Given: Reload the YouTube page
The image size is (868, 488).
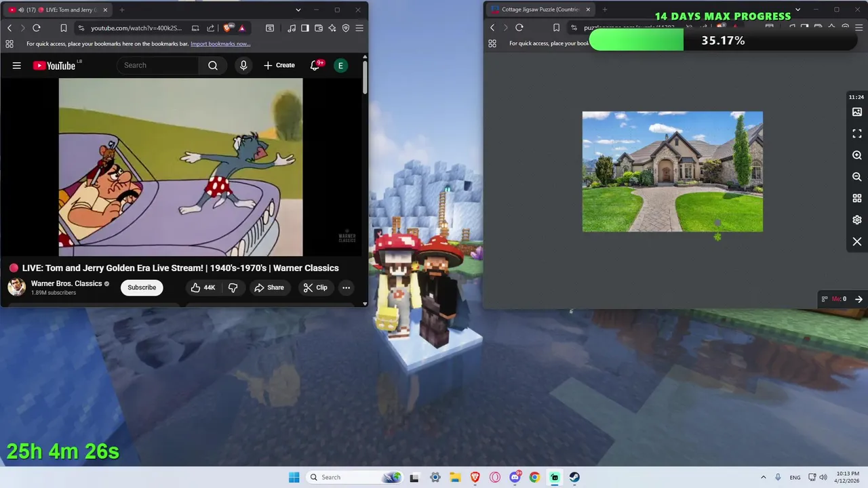Looking at the screenshot, I should pyautogui.click(x=37, y=28).
